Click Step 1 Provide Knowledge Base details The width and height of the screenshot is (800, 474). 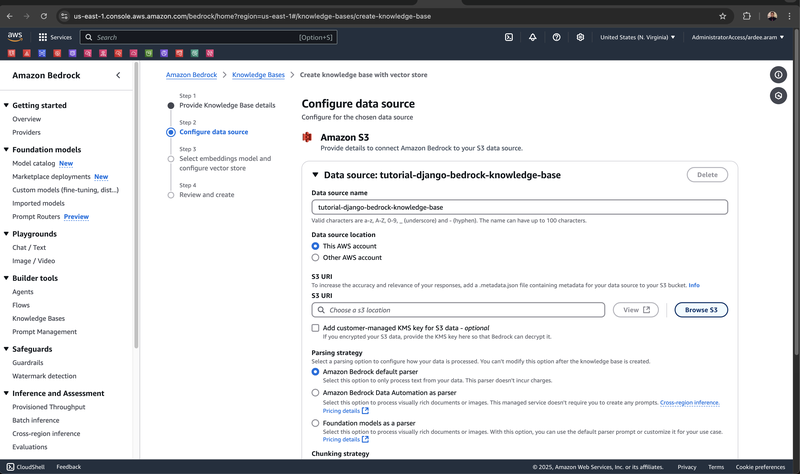tap(227, 105)
